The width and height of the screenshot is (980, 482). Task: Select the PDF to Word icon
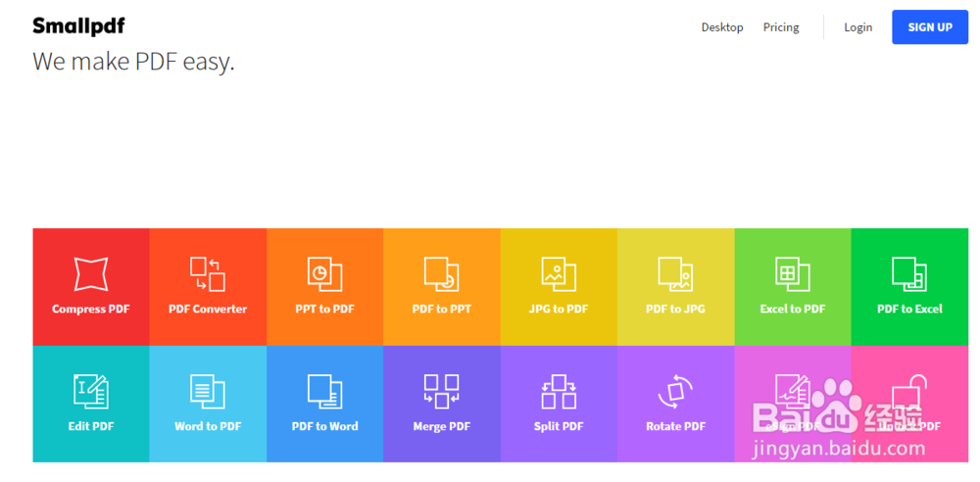point(325,391)
